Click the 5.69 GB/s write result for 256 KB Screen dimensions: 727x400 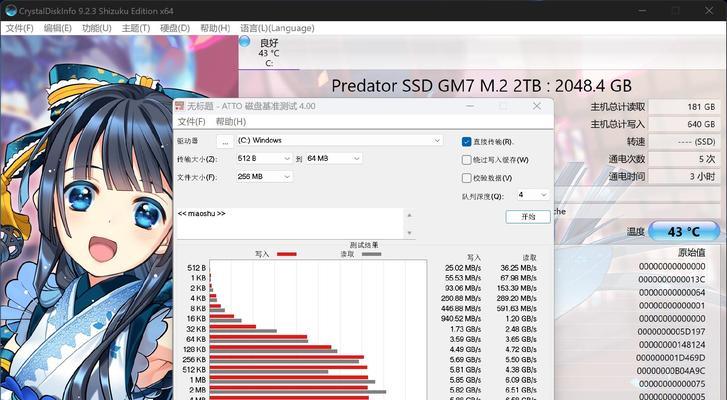click(x=466, y=360)
